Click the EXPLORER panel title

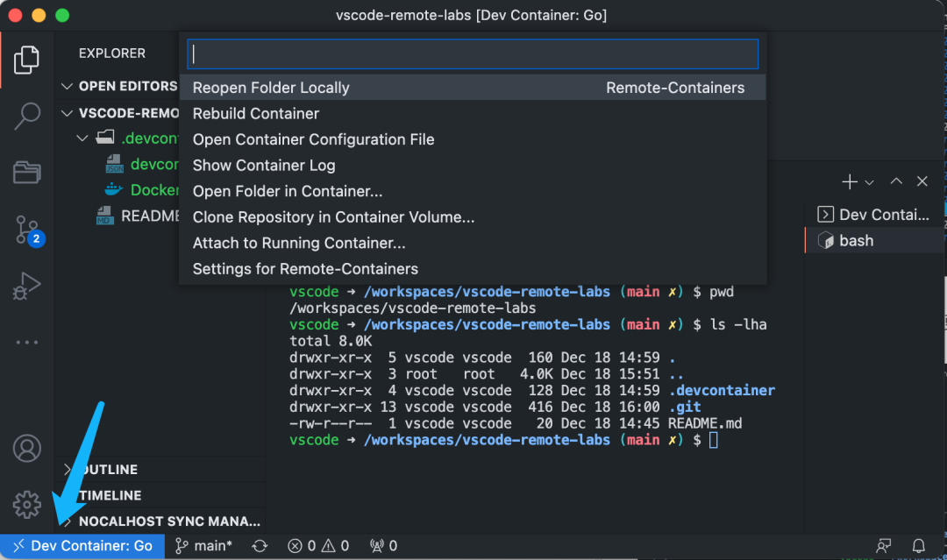click(x=111, y=53)
